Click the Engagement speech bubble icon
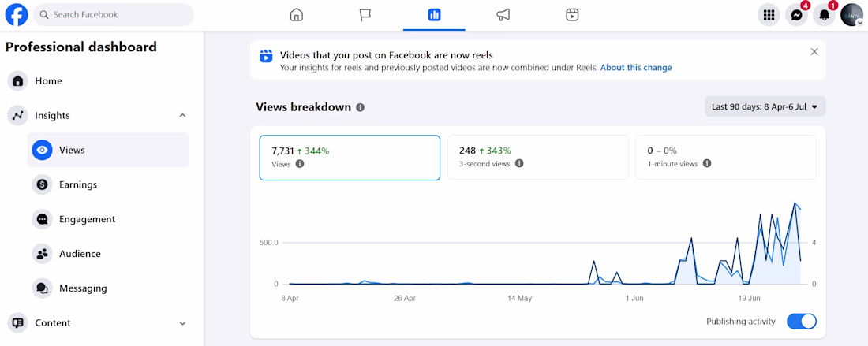 click(42, 219)
